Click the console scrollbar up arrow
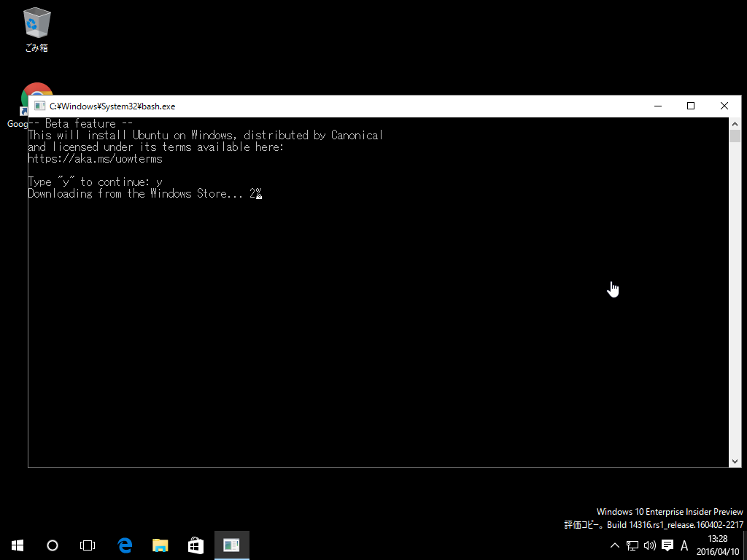Viewport: 747px width, 560px height. [735, 124]
